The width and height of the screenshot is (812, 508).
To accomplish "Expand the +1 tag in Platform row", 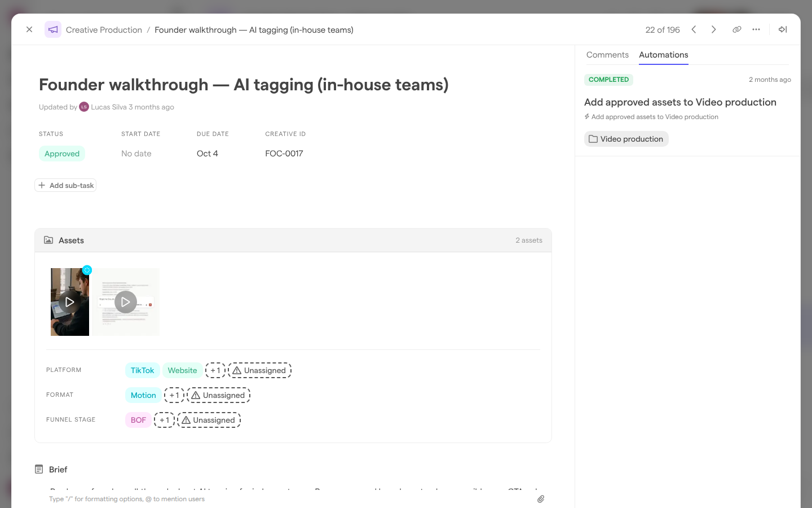I will [x=215, y=370].
